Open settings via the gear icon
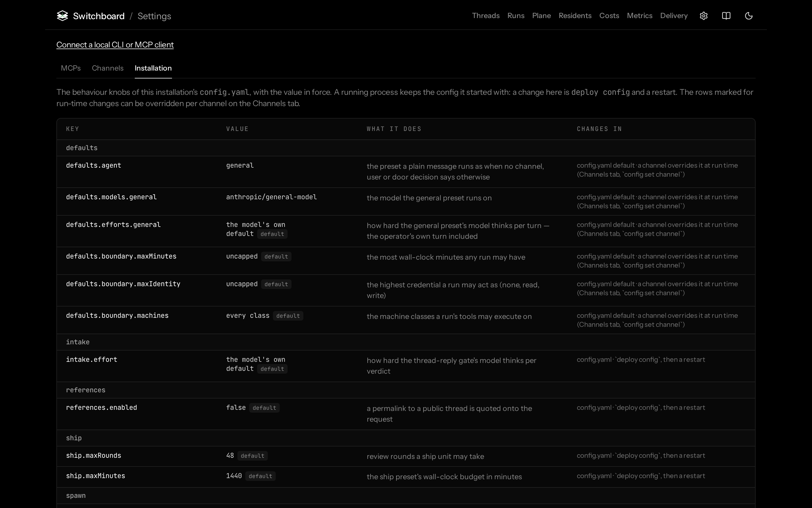Image resolution: width=812 pixels, height=508 pixels. click(x=704, y=16)
